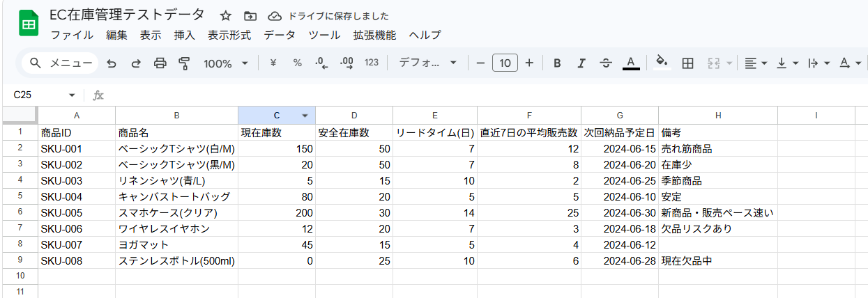Open the 表示形式 menu

(x=229, y=35)
